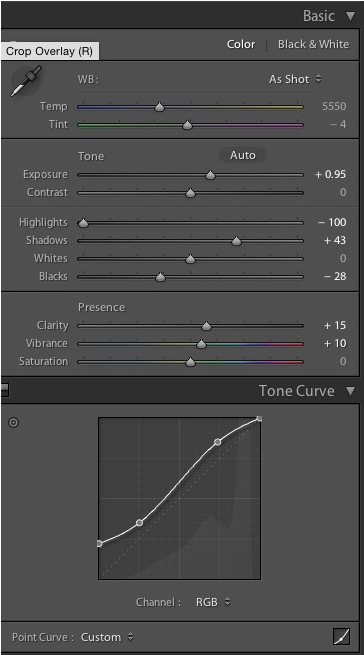
Task: Click the Vibrance slider handle
Action: coord(202,344)
